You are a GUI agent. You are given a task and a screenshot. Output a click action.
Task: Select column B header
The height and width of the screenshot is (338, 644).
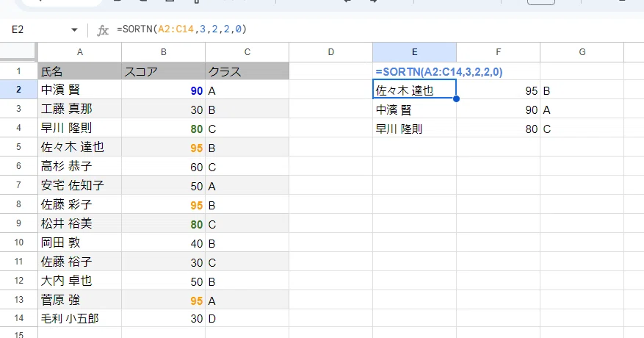click(x=164, y=52)
